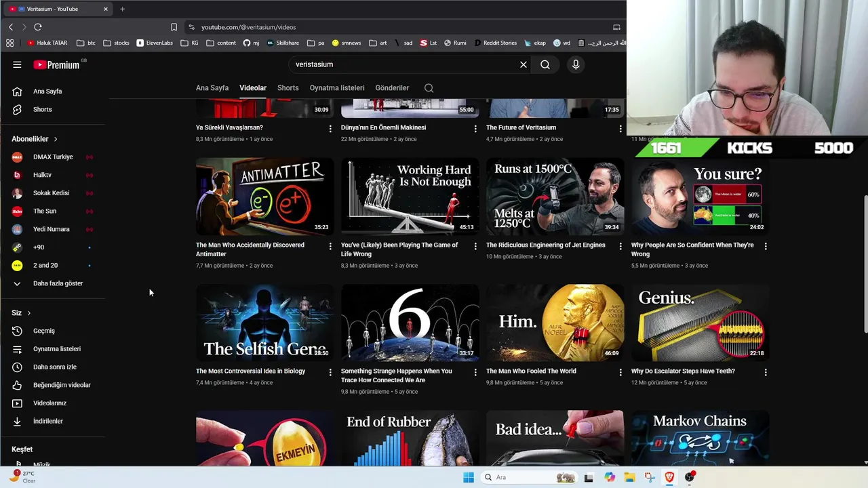Open site information icon in address bar
Screen dimensions: 868x488
[x=192, y=27]
